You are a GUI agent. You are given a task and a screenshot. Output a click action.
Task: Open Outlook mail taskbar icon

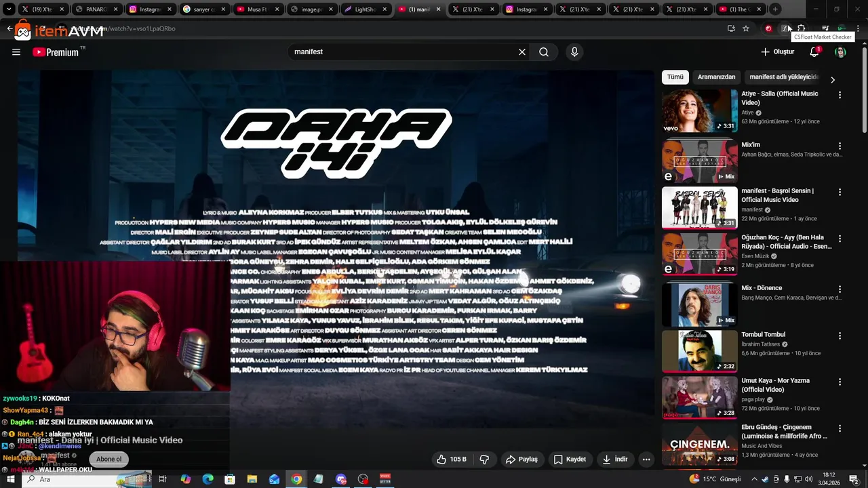click(x=274, y=479)
